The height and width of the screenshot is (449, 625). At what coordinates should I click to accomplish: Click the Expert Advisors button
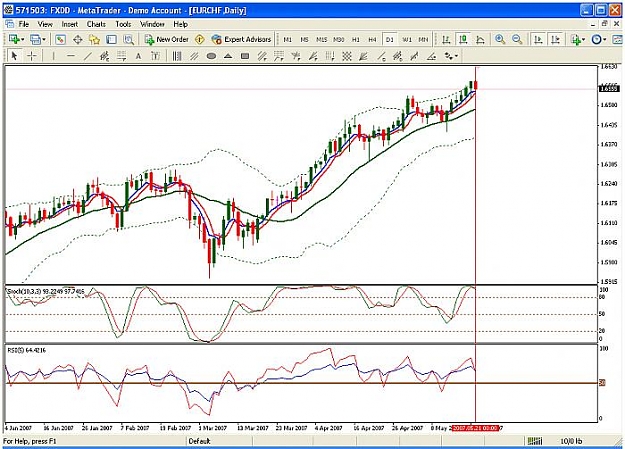point(242,39)
